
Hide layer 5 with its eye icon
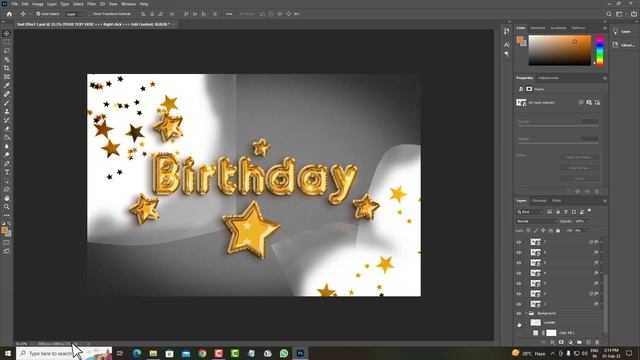(519, 263)
